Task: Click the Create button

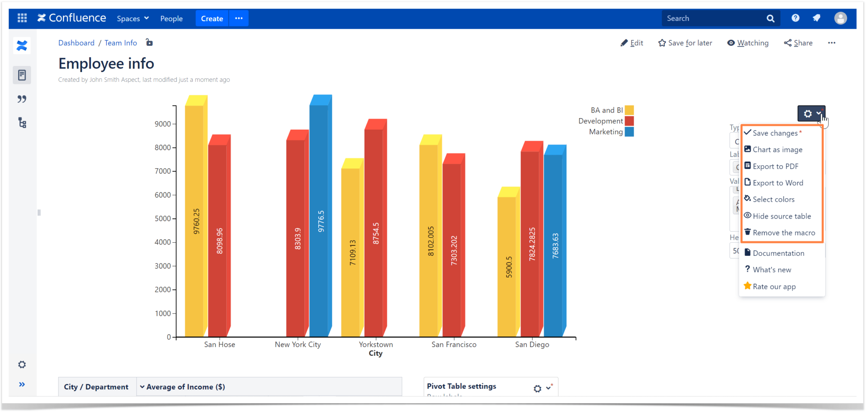Action: point(212,18)
